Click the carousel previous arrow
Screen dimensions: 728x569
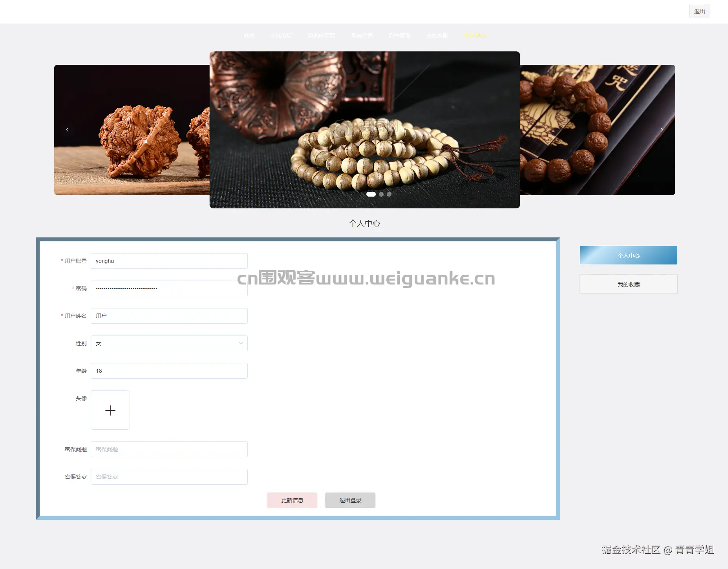click(67, 129)
